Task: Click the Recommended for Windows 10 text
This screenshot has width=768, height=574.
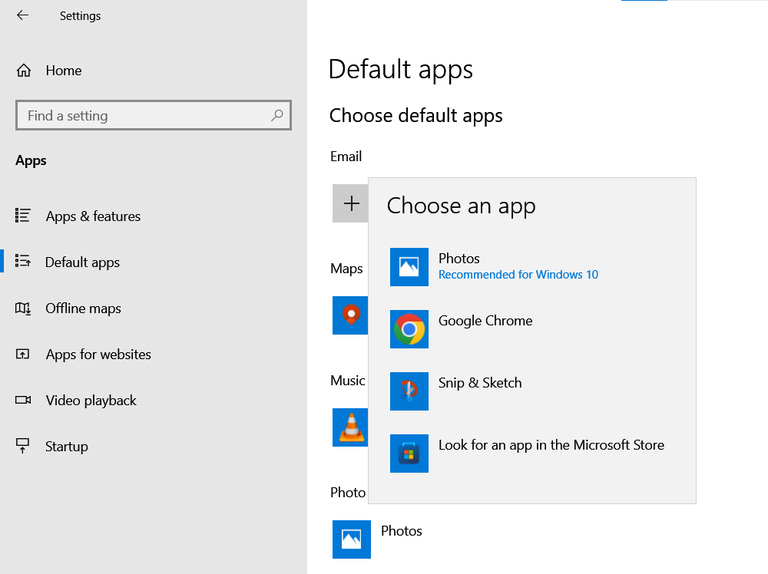Action: click(x=518, y=275)
